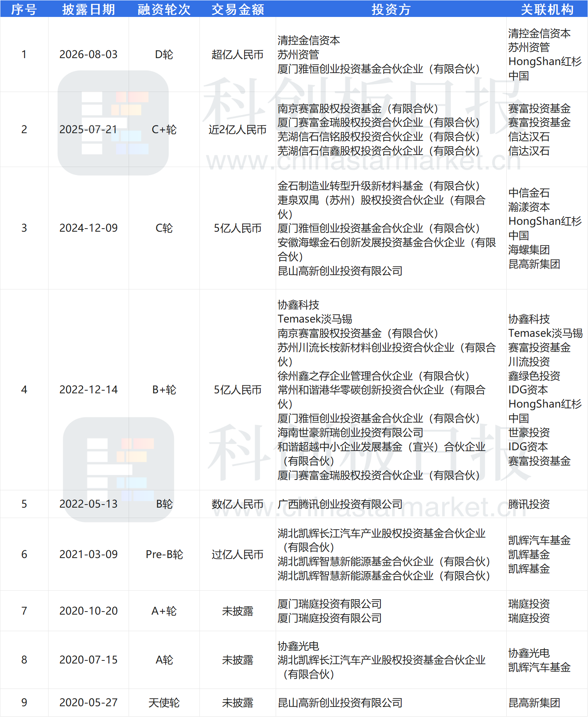
Task: Click affiliated institution 鑫绿色投资
Action: point(534,376)
